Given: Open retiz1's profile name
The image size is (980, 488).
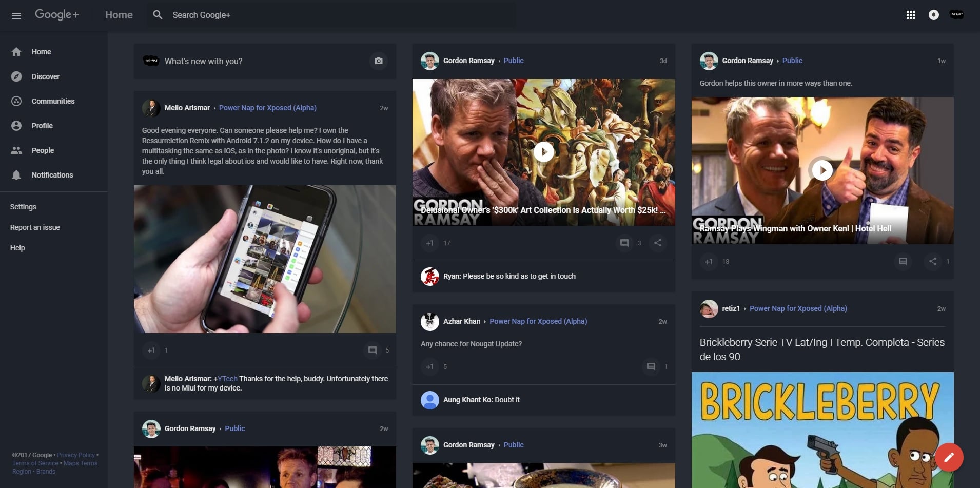Looking at the screenshot, I should 731,308.
